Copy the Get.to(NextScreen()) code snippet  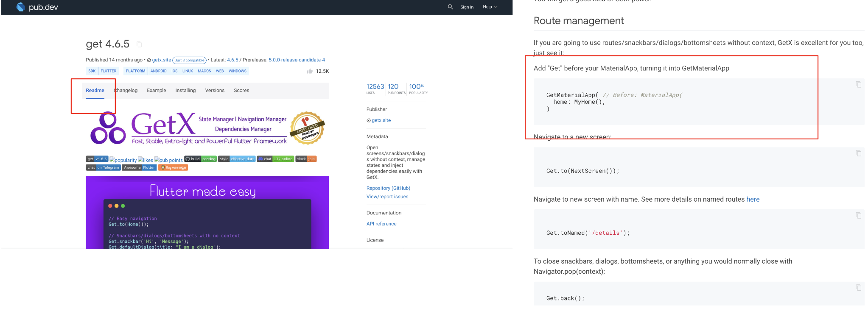point(858,153)
